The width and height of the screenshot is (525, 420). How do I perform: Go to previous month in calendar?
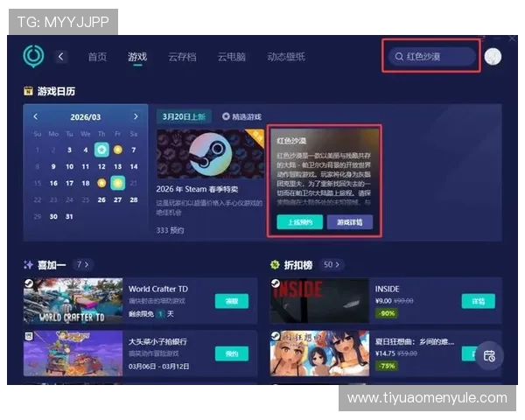(36, 116)
